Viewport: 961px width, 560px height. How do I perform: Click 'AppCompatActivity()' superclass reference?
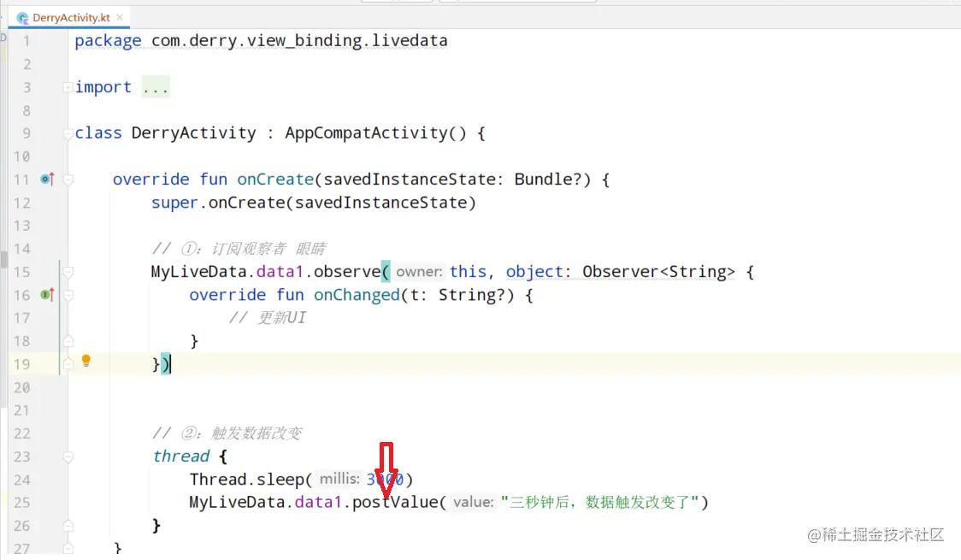coord(375,133)
